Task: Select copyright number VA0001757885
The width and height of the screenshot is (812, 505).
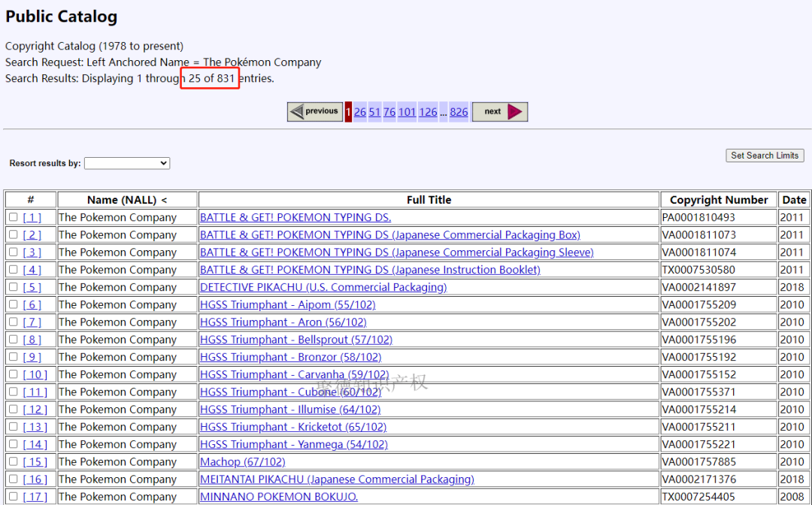Action: [698, 461]
